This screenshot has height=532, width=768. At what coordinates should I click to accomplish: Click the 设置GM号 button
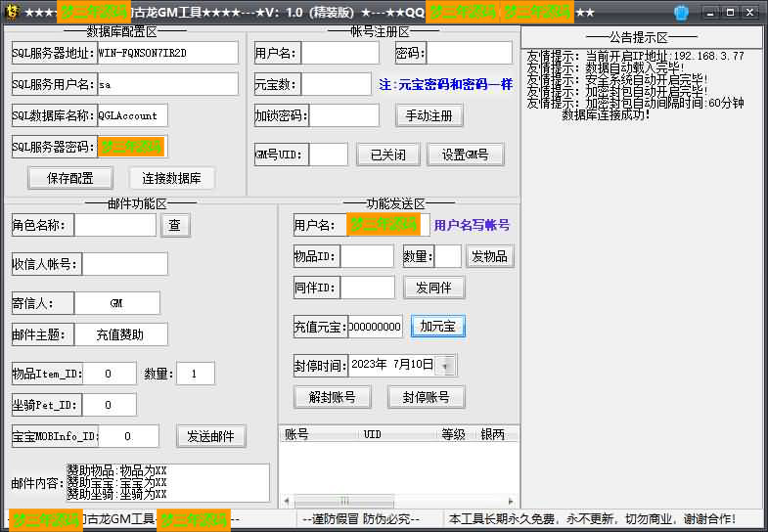tap(466, 155)
